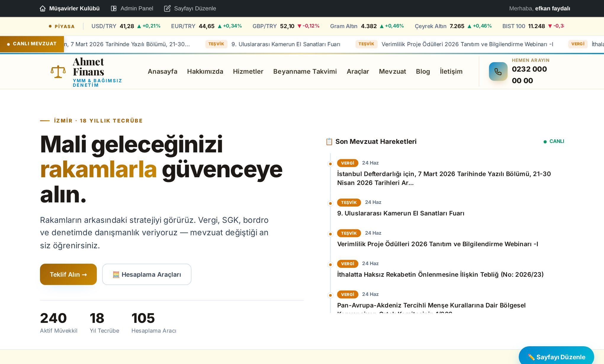Click the ticker item 9. Uluslararası Kamerun El Sanatları Fuarı
604x364 pixels.
286,44
